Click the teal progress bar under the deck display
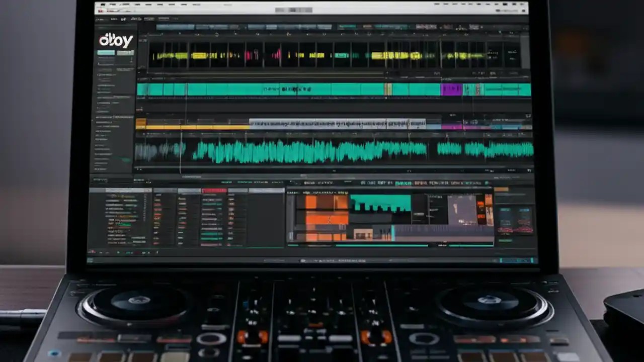This screenshot has width=644, height=362. click(382, 245)
